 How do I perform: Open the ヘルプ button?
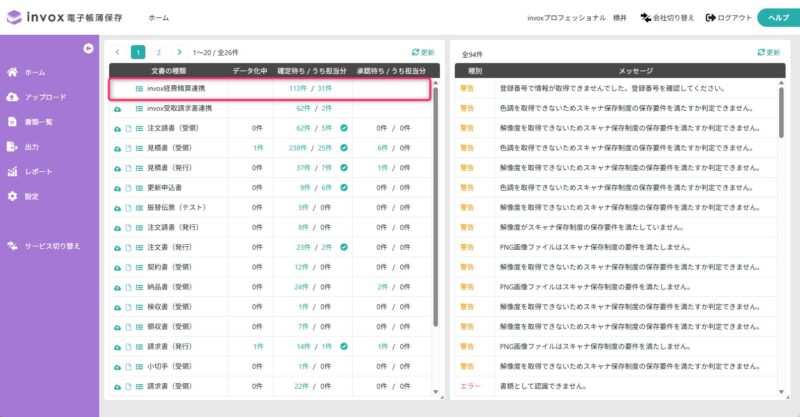pyautogui.click(x=779, y=18)
